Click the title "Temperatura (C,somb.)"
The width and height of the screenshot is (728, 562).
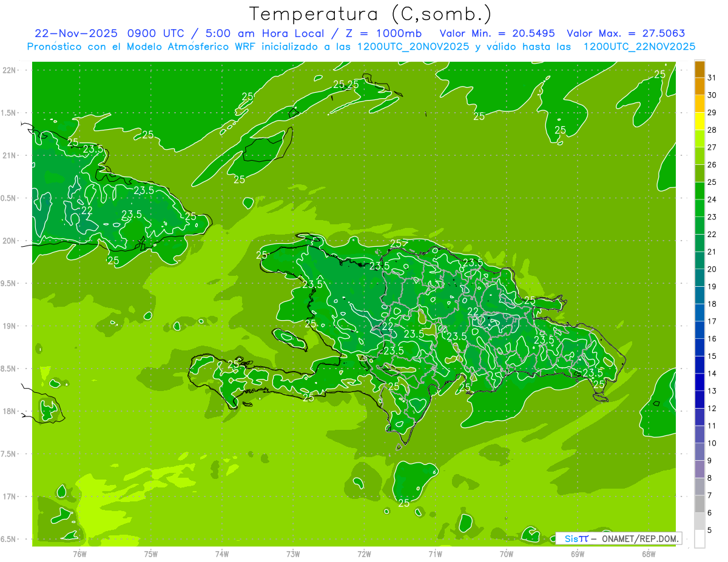(370, 14)
